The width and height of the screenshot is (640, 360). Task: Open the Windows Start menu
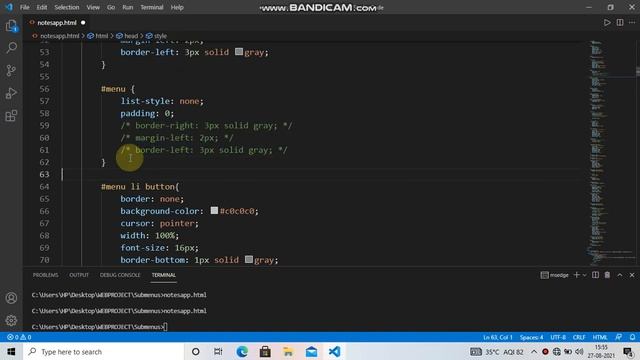(11, 351)
